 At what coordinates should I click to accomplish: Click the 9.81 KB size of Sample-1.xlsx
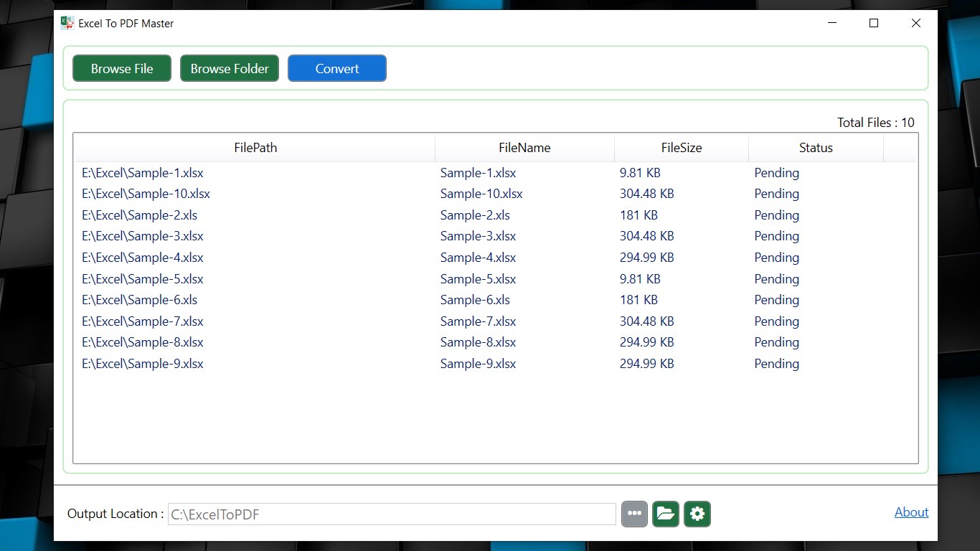pyautogui.click(x=640, y=173)
